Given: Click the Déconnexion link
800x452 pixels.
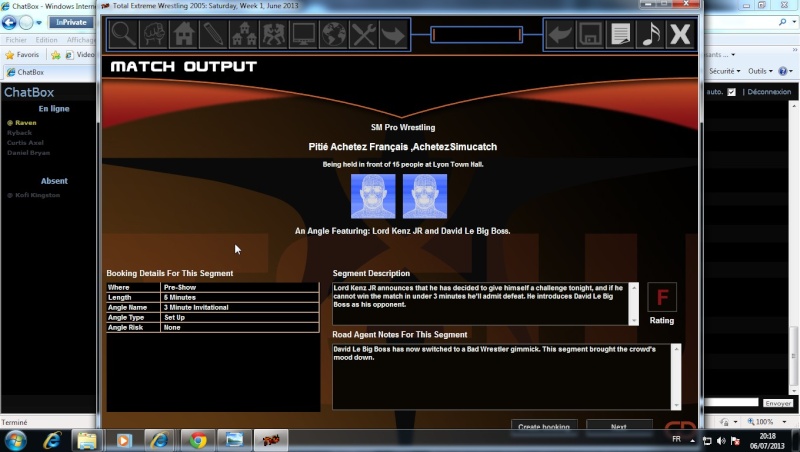Looking at the screenshot, I should click(769, 92).
